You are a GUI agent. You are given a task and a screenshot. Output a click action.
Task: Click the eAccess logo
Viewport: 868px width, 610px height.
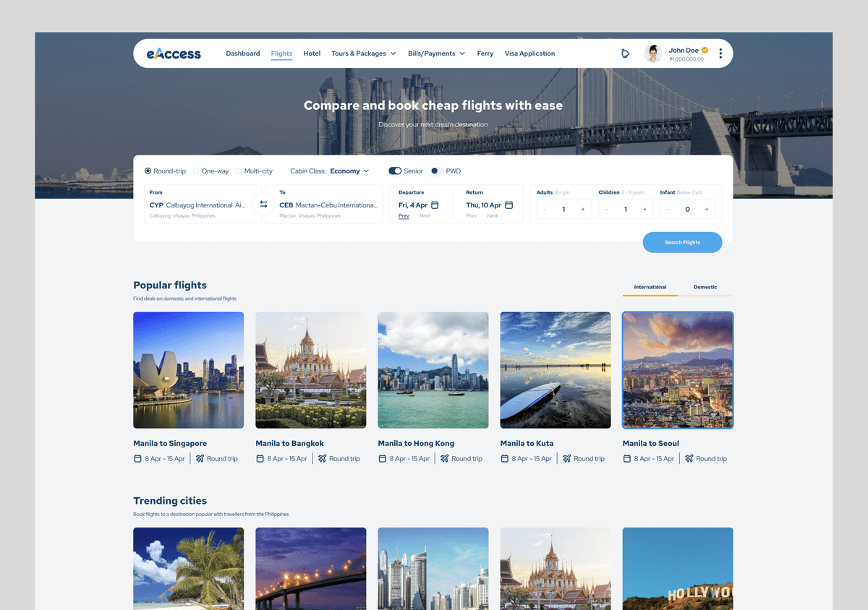click(x=174, y=53)
